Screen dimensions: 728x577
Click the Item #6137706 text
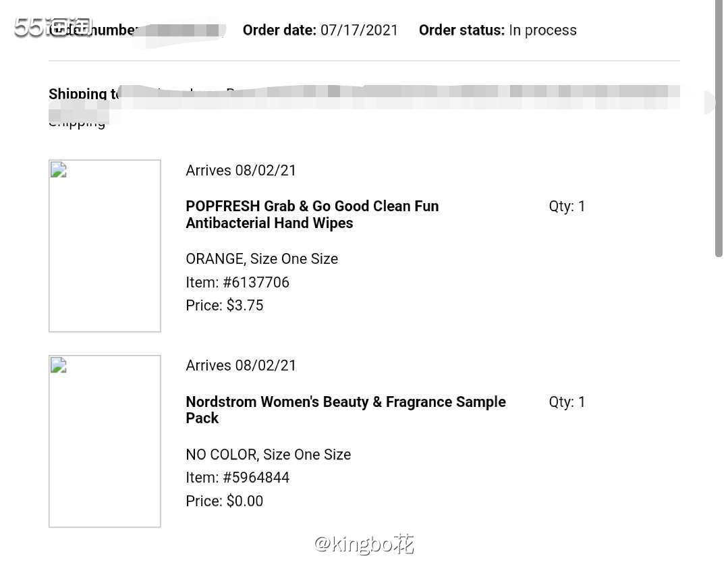(x=237, y=283)
